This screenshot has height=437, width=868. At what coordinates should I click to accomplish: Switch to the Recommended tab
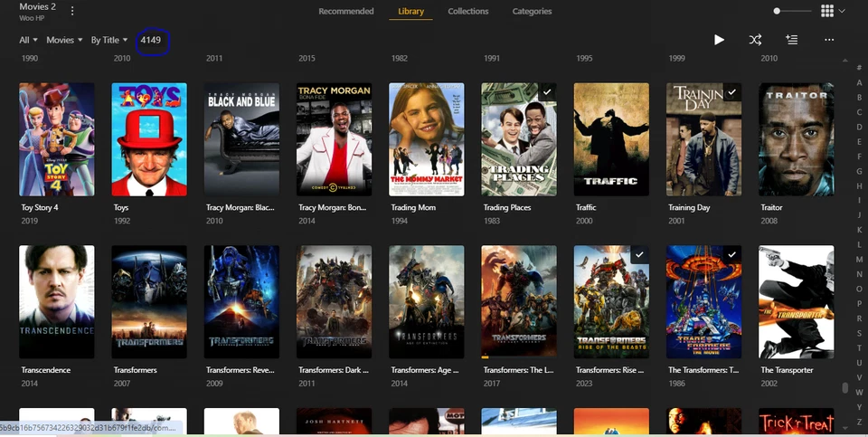point(346,11)
